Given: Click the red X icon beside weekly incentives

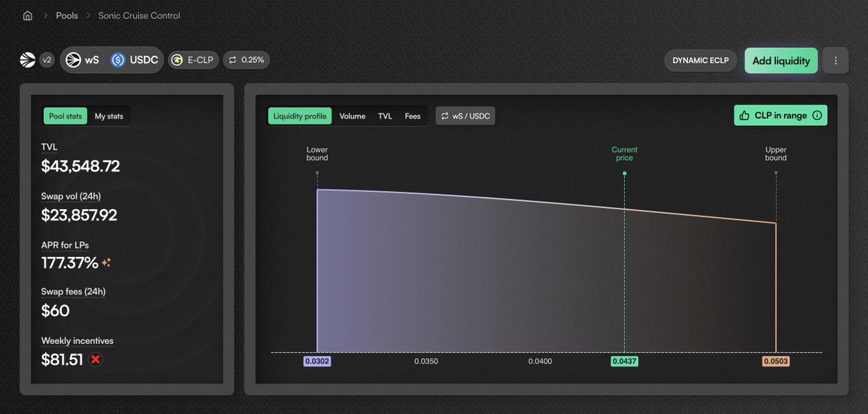Looking at the screenshot, I should pyautogui.click(x=95, y=360).
